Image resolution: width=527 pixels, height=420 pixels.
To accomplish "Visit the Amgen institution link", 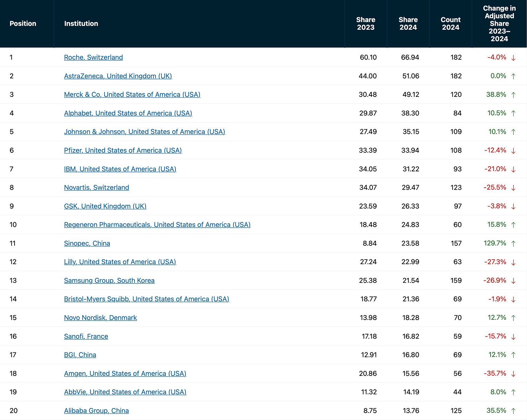I will point(125,373).
